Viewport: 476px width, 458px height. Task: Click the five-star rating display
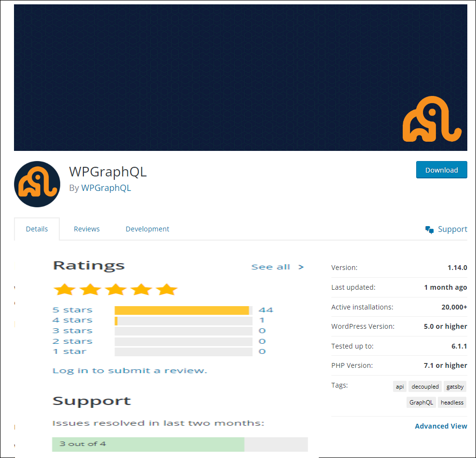pos(115,290)
